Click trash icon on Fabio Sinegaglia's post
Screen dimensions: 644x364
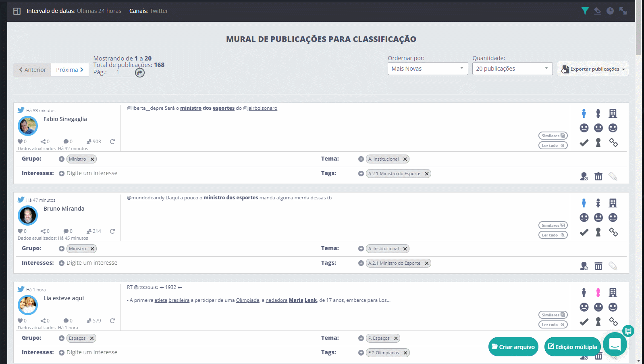pos(598,176)
